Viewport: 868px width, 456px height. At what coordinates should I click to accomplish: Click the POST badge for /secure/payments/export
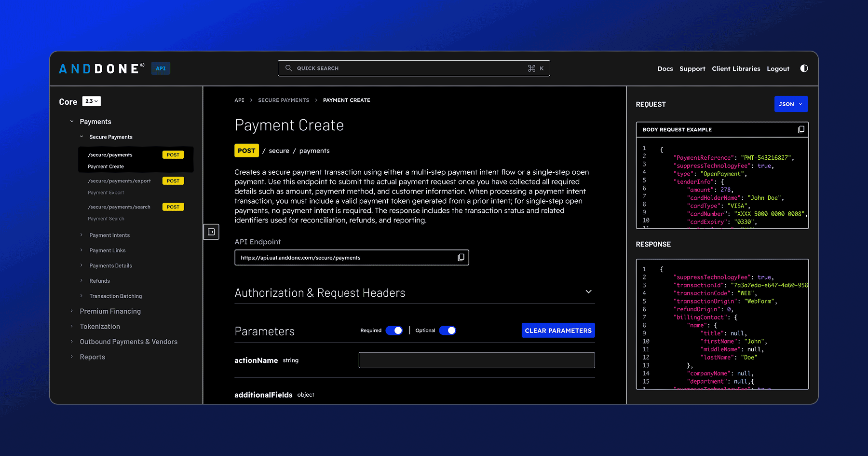(173, 180)
